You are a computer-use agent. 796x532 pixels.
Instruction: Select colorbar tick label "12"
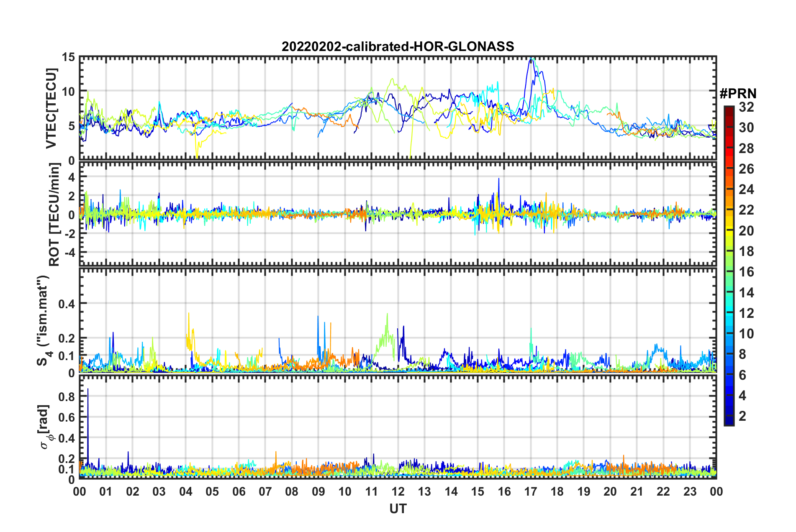tap(746, 313)
